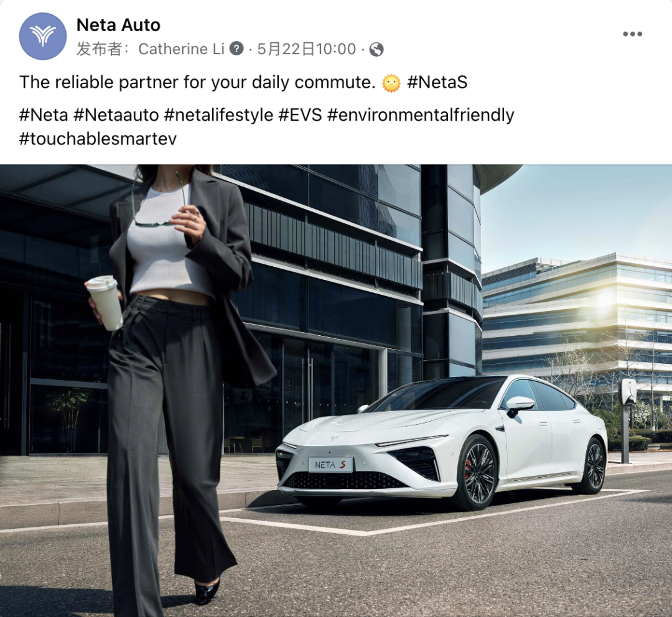Screen dimensions: 672x617
Task: Open Catherine Li publisher name
Action: [181, 49]
